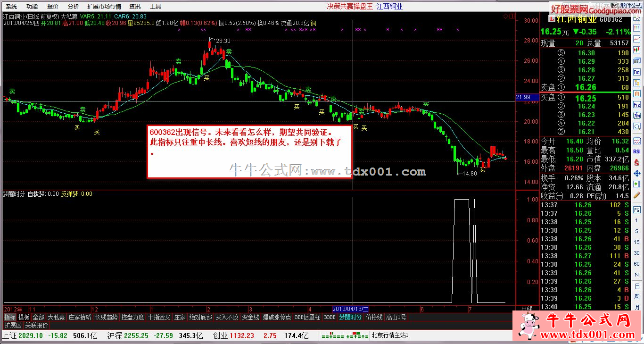644x344 pixels.
Task: Select the 模板 tab at bottom
Action: pos(24,317)
